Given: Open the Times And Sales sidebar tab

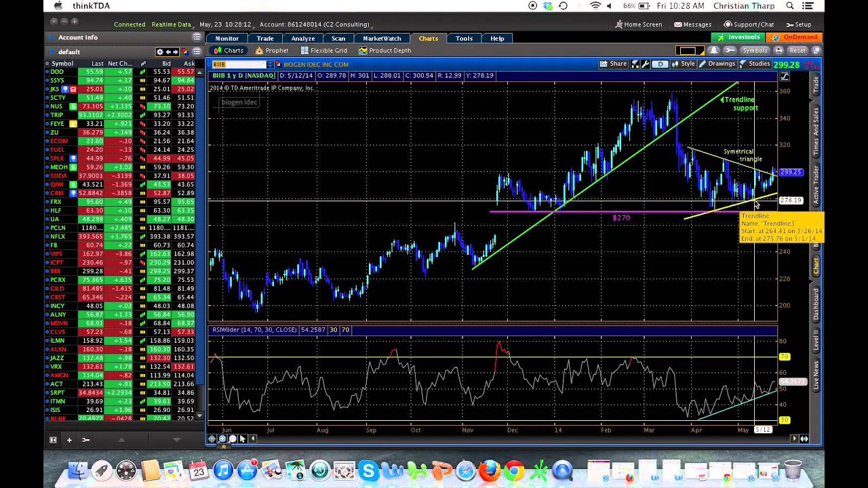Looking at the screenshot, I should tap(816, 131).
